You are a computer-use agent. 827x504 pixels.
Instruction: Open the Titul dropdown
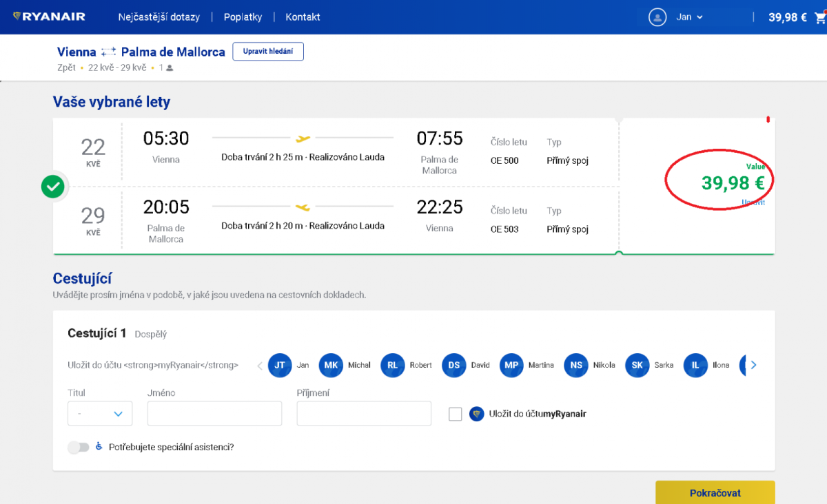[x=100, y=414]
